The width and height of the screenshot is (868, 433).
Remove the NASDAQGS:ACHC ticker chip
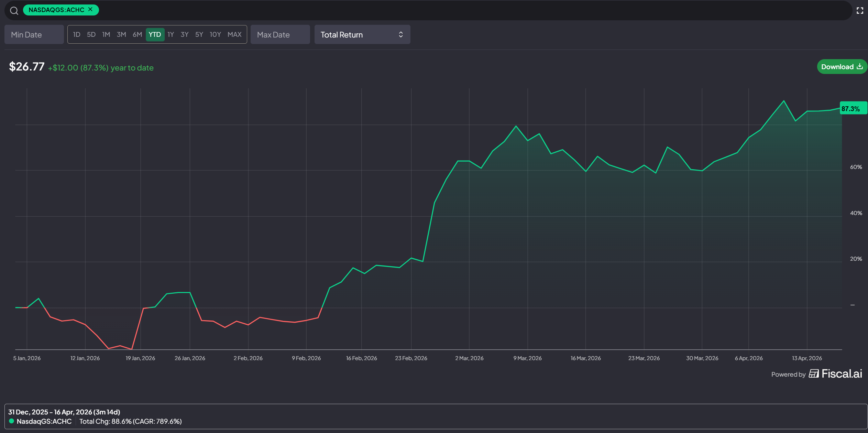(90, 10)
